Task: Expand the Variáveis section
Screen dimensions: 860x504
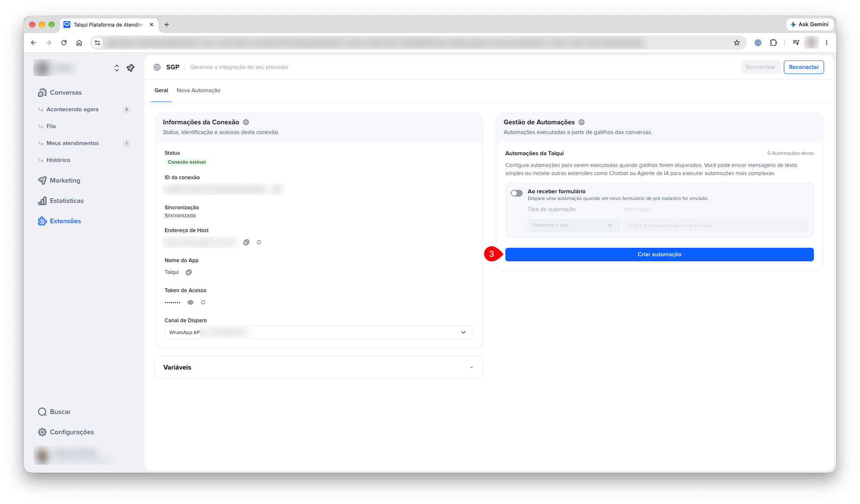Action: (319, 367)
